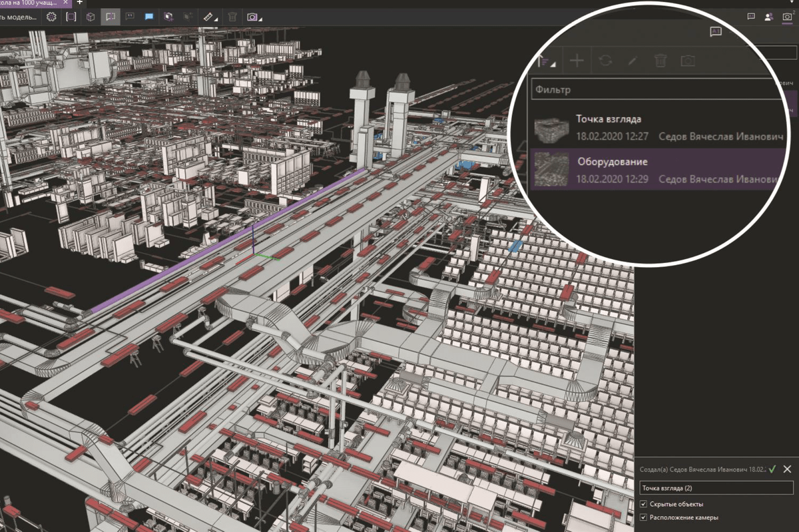Uncheck the Скрытые объекты checkbox
This screenshot has width=799, height=532.
click(x=643, y=504)
